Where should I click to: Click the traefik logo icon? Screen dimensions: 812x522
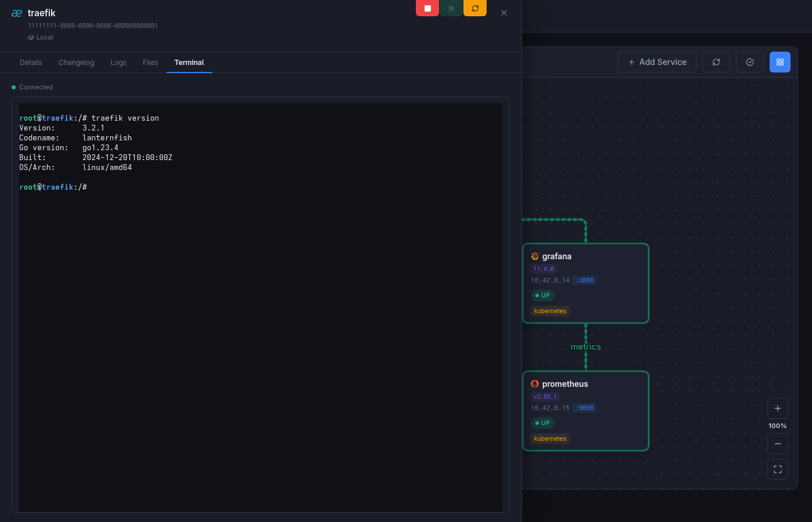[17, 13]
